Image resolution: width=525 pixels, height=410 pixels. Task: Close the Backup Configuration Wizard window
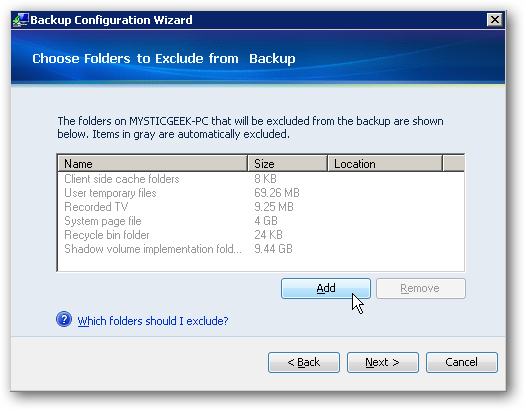[x=495, y=20]
